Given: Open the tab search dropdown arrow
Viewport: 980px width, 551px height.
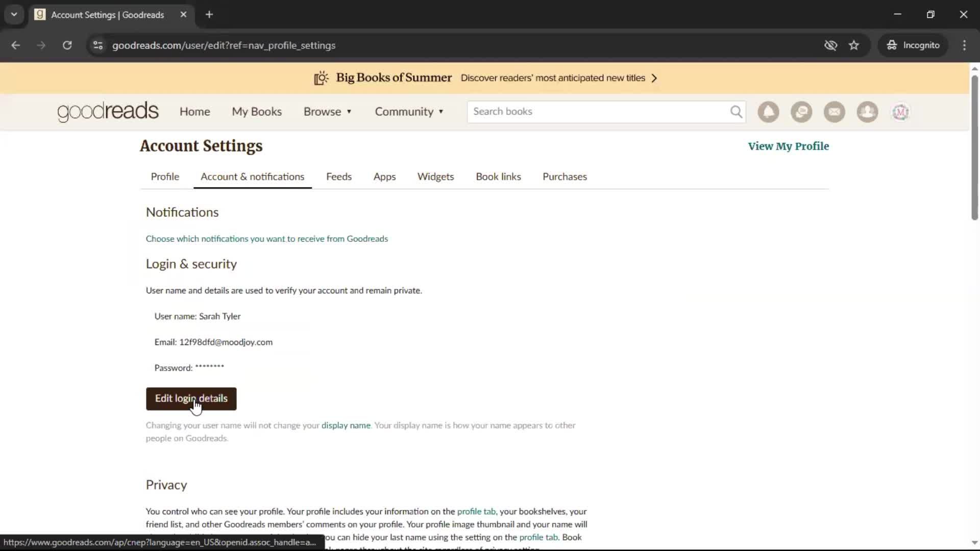Looking at the screenshot, I should click(14, 15).
